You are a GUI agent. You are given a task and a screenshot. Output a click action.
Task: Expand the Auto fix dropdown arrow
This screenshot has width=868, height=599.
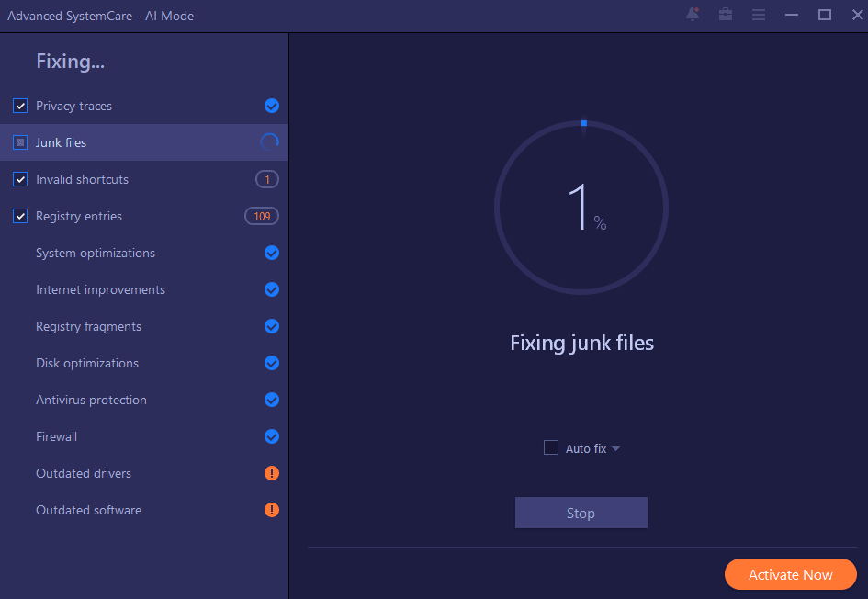(x=615, y=449)
